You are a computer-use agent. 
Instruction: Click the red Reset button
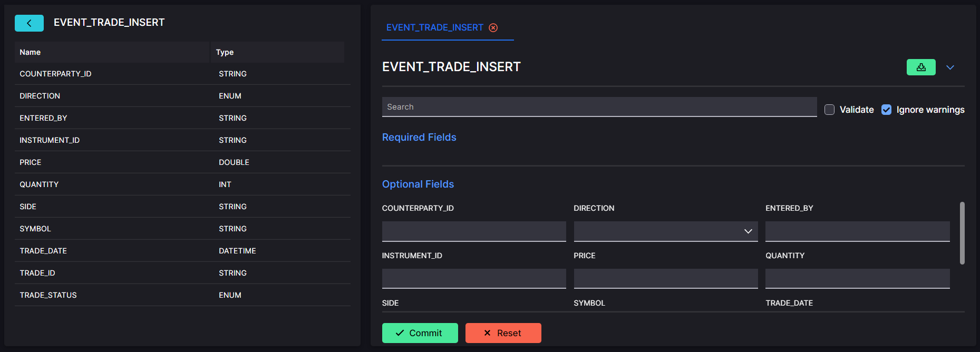point(503,333)
